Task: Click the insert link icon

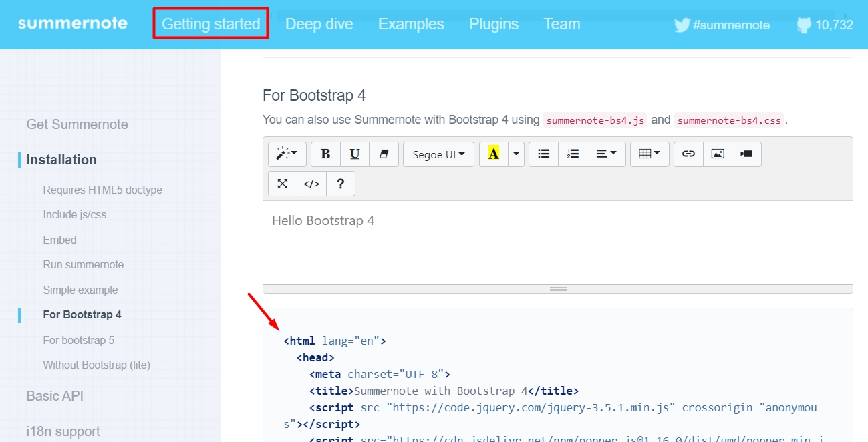Action: click(x=688, y=154)
